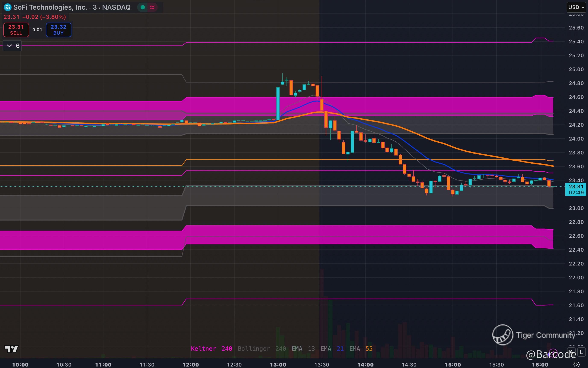
Task: Click the green market status dot
Action: click(x=143, y=7)
